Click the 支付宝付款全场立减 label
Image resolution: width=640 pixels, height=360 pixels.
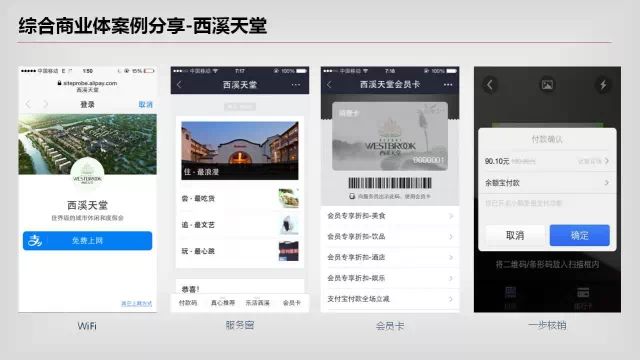point(358,299)
